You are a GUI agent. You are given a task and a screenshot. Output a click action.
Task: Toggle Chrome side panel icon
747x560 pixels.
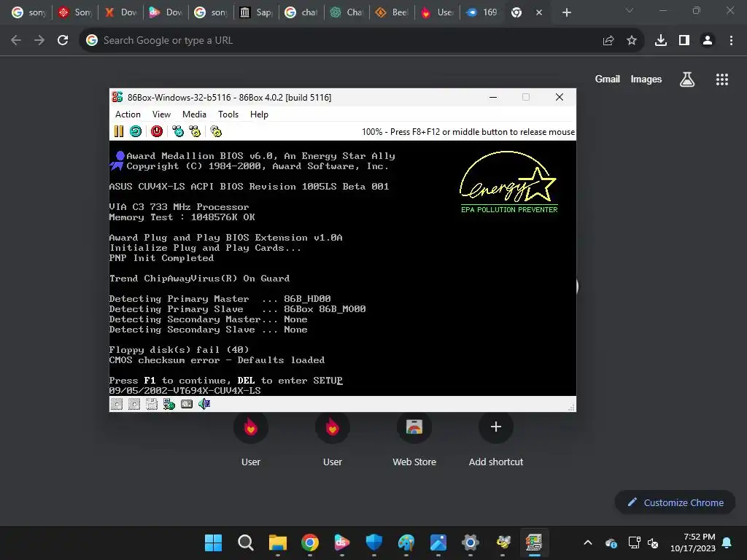click(684, 41)
